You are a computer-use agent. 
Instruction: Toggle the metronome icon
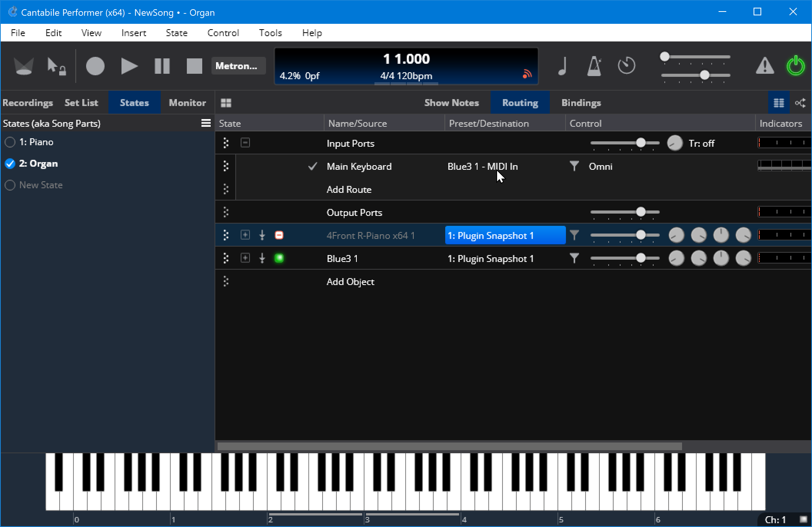pyautogui.click(x=594, y=66)
